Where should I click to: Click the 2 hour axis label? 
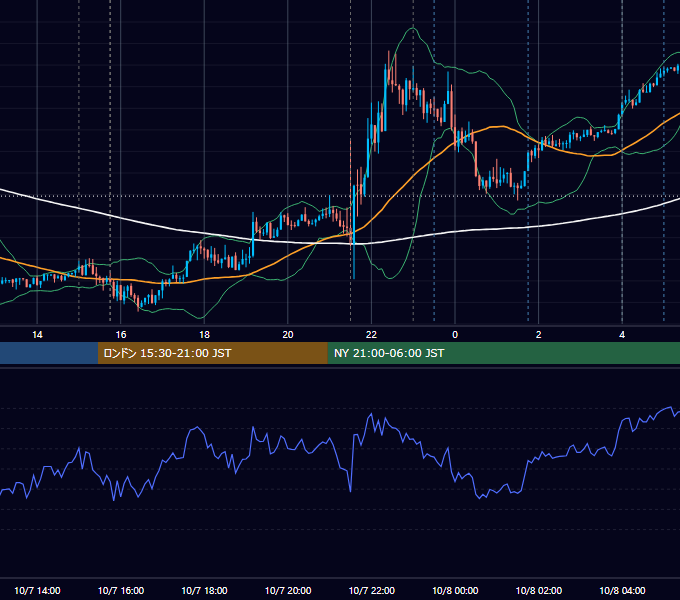pos(539,335)
